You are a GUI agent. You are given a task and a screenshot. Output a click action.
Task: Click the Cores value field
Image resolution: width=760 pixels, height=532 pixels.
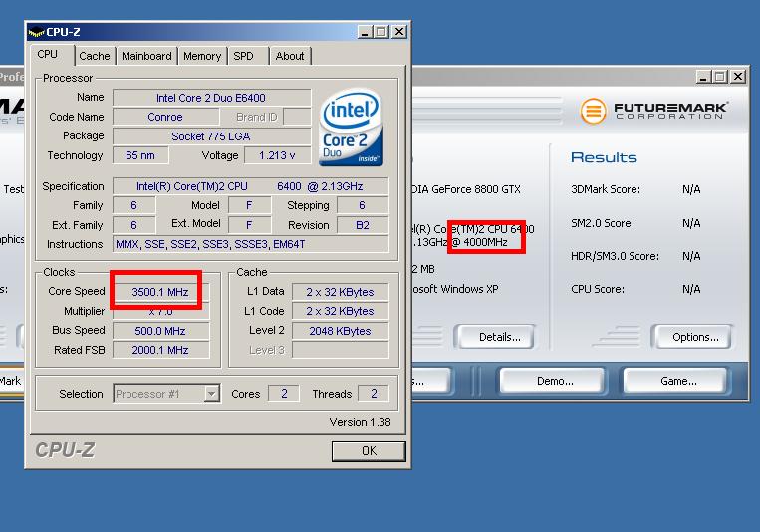[x=284, y=394]
